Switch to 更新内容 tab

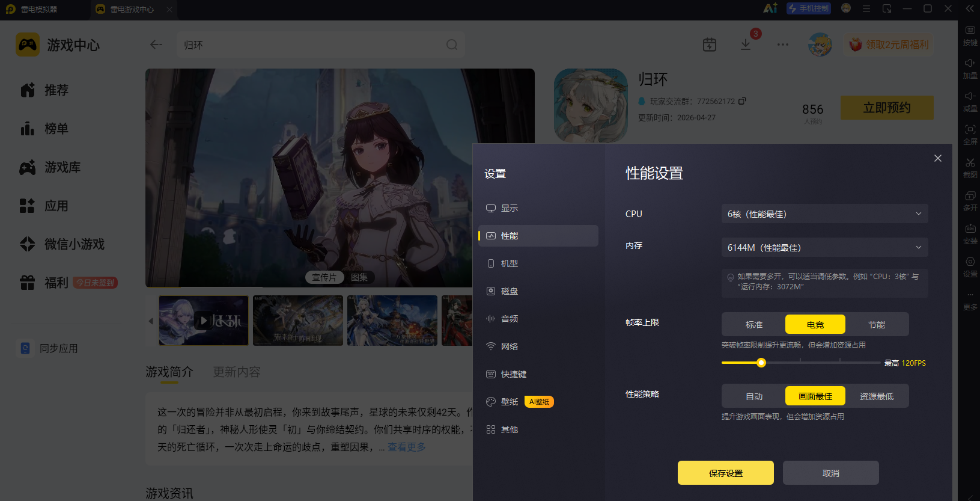[237, 372]
